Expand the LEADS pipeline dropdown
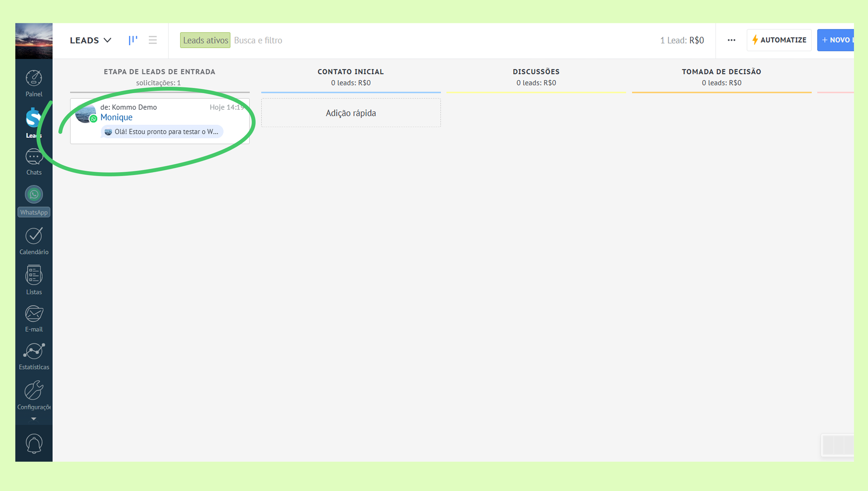The image size is (868, 491). click(x=90, y=40)
